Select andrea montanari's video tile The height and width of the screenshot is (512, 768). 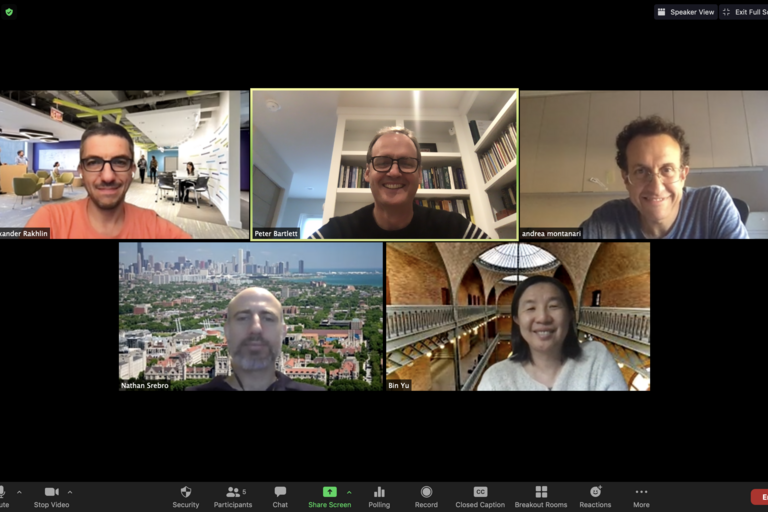click(x=644, y=164)
